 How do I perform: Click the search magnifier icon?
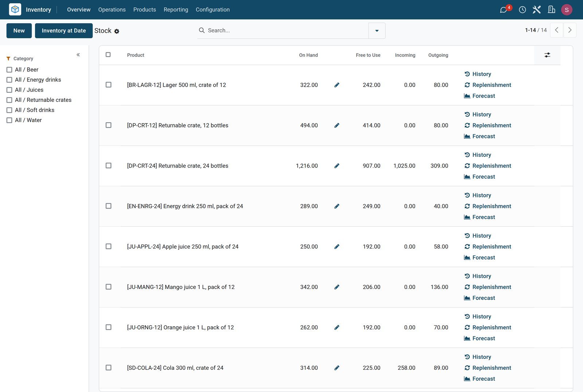201,31
